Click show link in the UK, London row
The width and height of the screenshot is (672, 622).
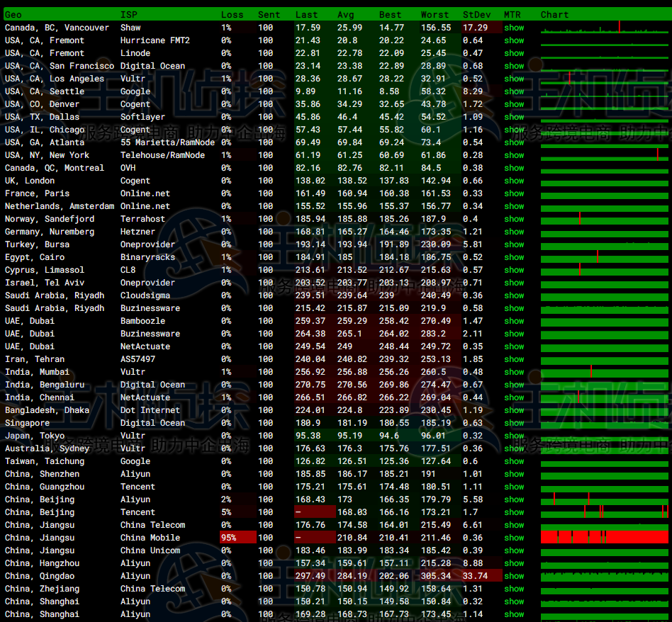pos(514,181)
